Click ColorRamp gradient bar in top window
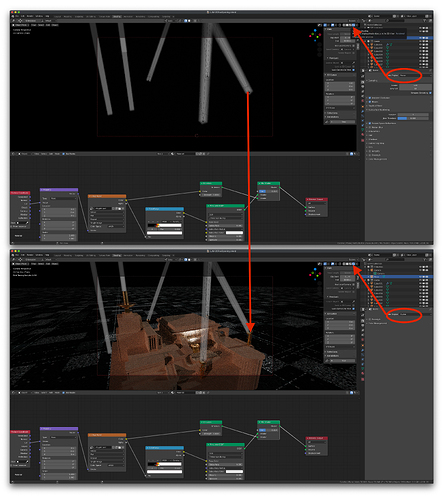The image size is (442, 500). point(164,225)
